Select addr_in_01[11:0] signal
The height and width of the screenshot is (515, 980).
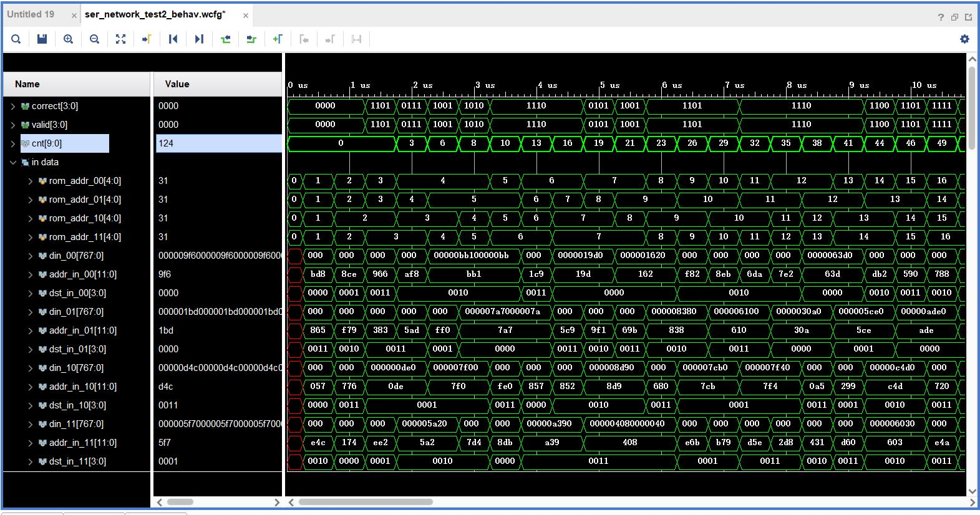(x=83, y=330)
